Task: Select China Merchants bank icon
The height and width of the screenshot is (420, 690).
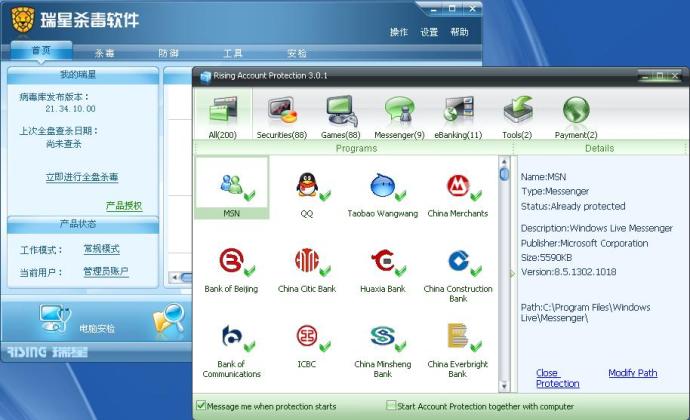Action: click(x=458, y=185)
